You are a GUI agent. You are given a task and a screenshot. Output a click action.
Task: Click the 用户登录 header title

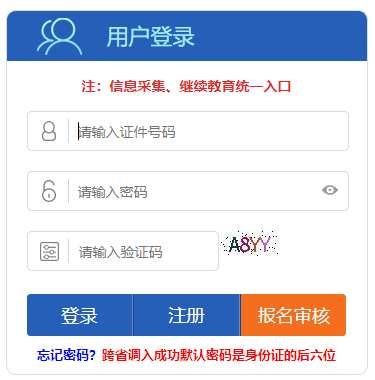[x=150, y=37]
